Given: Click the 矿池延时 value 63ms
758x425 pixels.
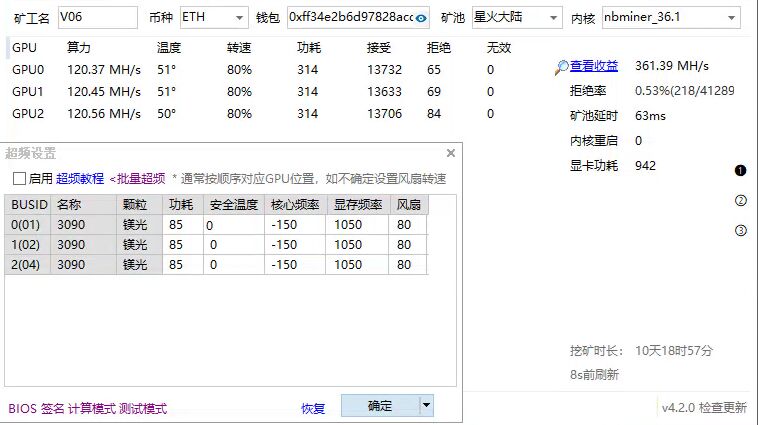Looking at the screenshot, I should [x=650, y=116].
